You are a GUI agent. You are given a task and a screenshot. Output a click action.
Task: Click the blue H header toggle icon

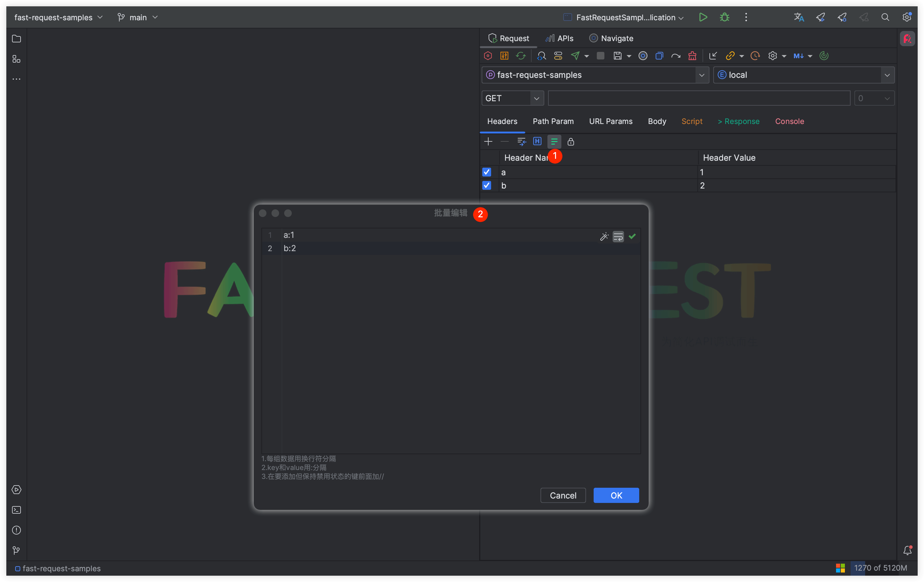tap(537, 142)
